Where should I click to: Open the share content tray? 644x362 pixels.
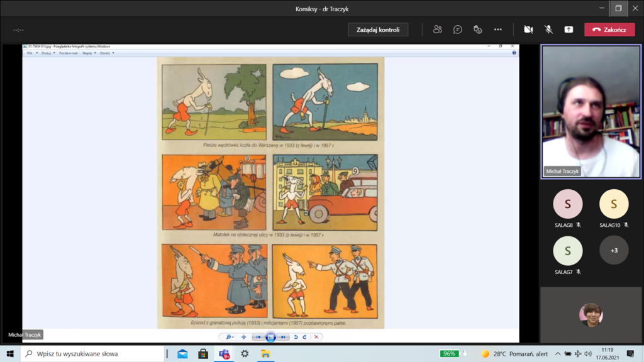coord(569,30)
